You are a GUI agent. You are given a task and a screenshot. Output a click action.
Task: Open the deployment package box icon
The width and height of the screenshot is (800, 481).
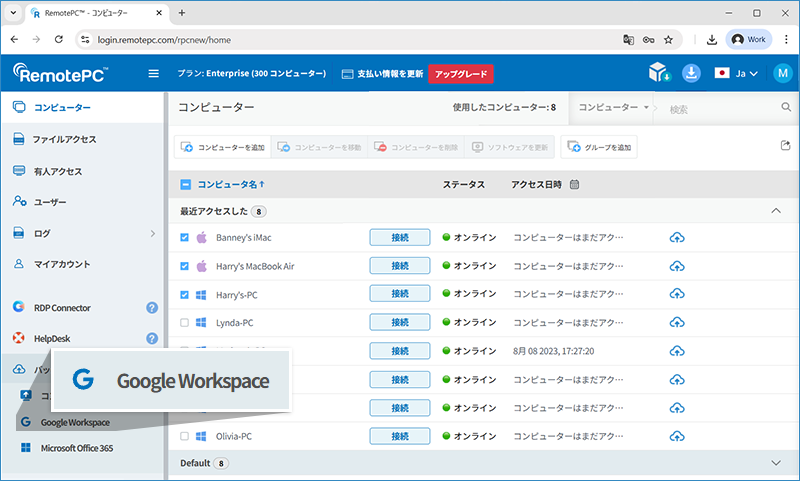coord(659,73)
